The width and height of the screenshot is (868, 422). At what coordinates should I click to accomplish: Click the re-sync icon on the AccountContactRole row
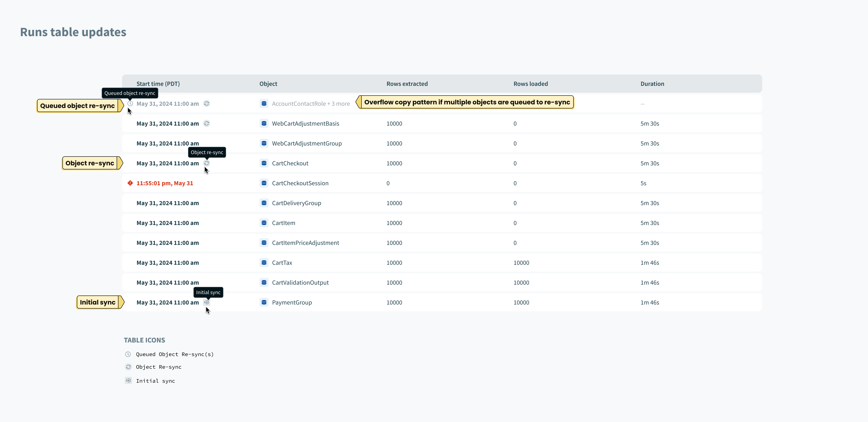tap(207, 103)
